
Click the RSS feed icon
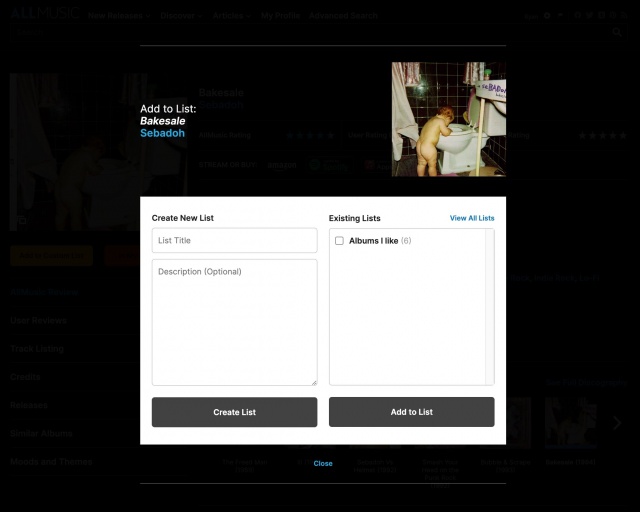pyautogui.click(x=624, y=16)
